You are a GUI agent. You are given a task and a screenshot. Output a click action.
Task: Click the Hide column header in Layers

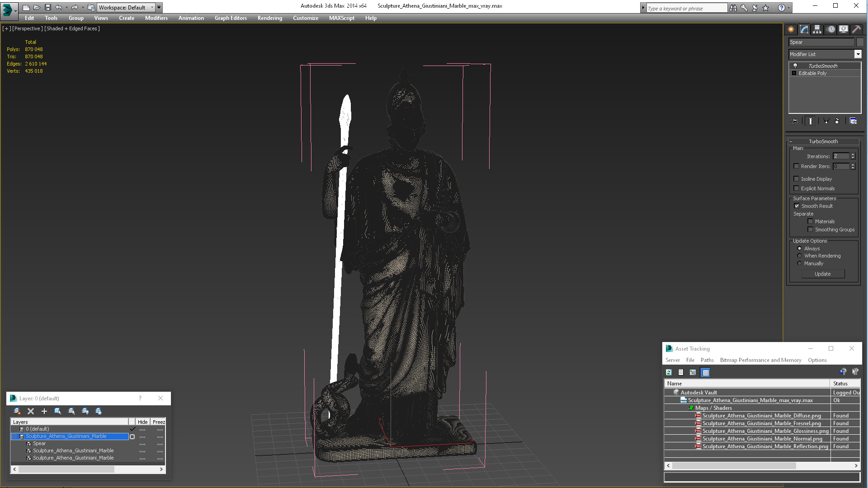point(142,422)
